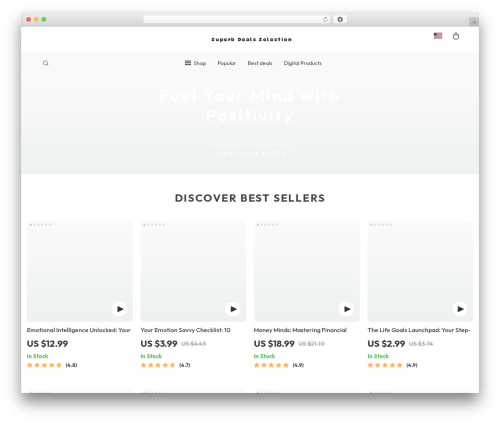This screenshot has height=423, width=500.
Task: Click the Emotional Intelligence Unlocked product image
Action: [x=80, y=271]
